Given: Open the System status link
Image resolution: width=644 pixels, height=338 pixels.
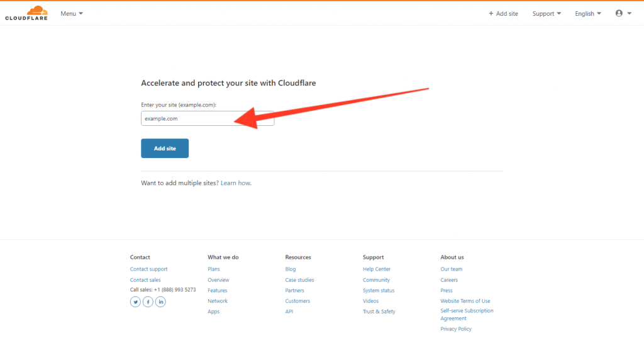Looking at the screenshot, I should click(x=378, y=290).
